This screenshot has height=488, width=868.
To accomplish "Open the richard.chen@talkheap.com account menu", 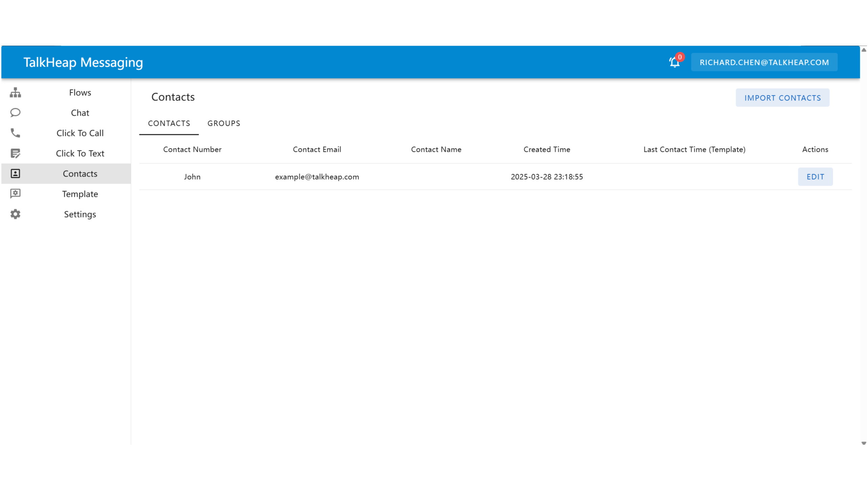I will pos(764,63).
